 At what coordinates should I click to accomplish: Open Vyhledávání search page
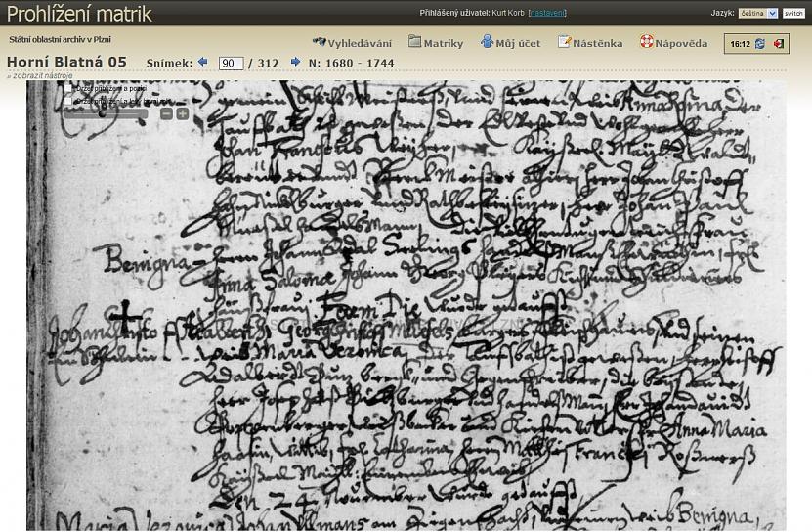(x=352, y=43)
